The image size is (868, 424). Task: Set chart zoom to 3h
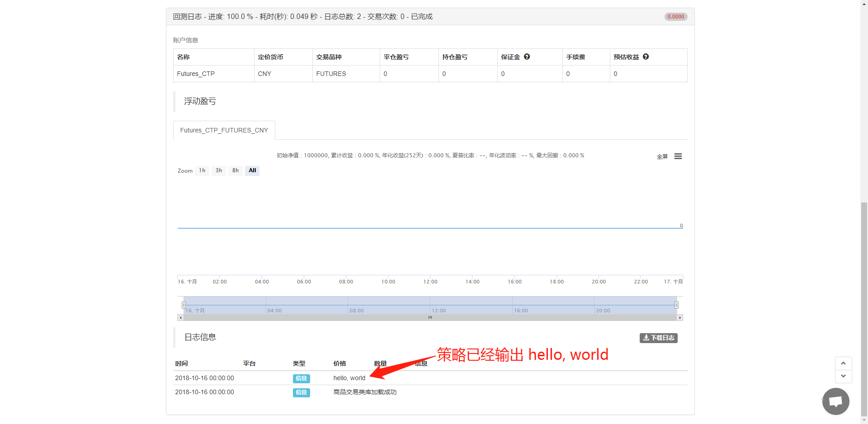[219, 170]
